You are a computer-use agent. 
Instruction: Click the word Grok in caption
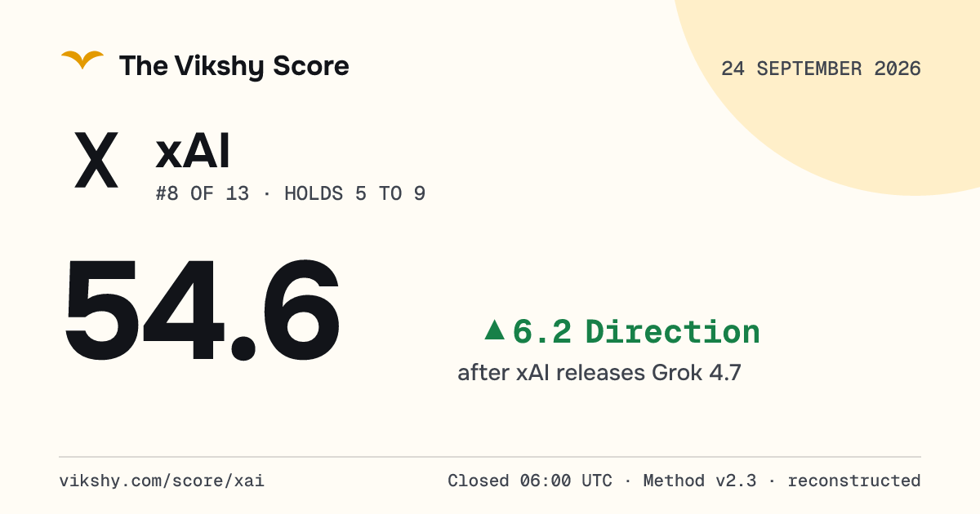(678, 373)
